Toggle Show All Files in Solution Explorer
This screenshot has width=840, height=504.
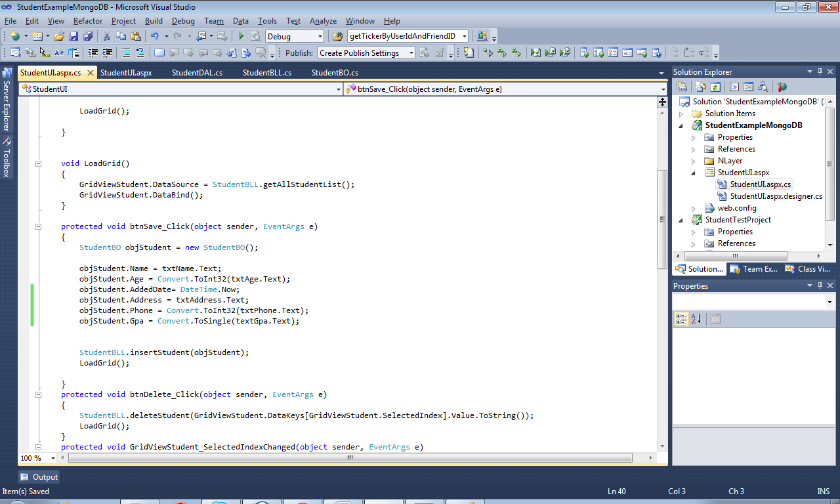701,87
